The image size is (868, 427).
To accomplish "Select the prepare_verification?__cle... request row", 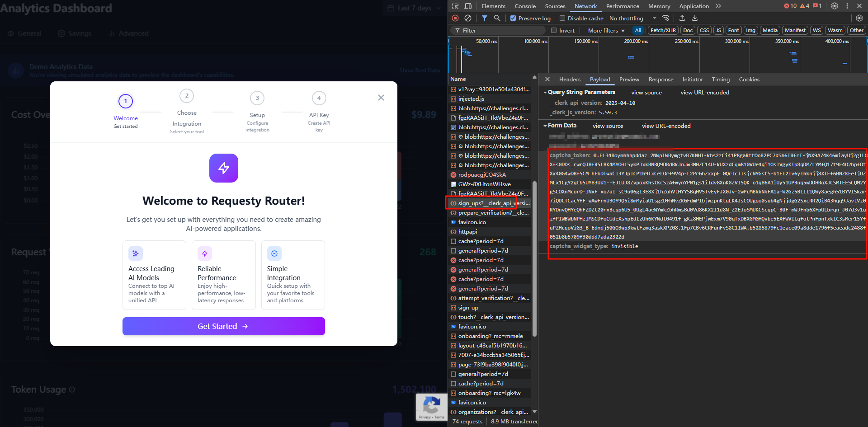I will pos(490,212).
